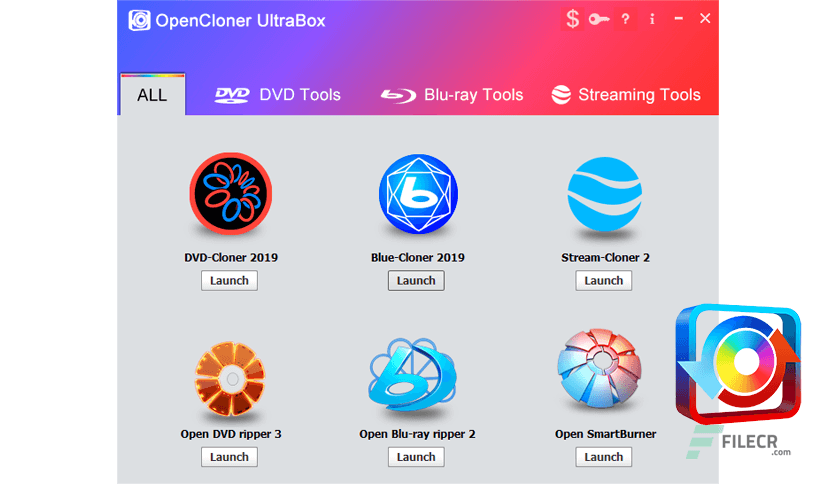Viewport: 836px width, 484px height.
Task: Click the Blue-Cloner 2019 blue icon
Action: (418, 194)
